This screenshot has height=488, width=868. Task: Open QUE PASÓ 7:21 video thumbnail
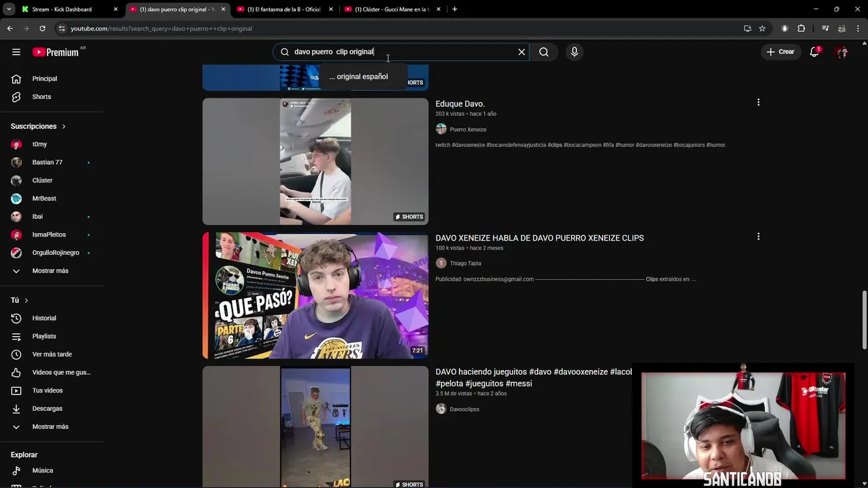point(315,296)
